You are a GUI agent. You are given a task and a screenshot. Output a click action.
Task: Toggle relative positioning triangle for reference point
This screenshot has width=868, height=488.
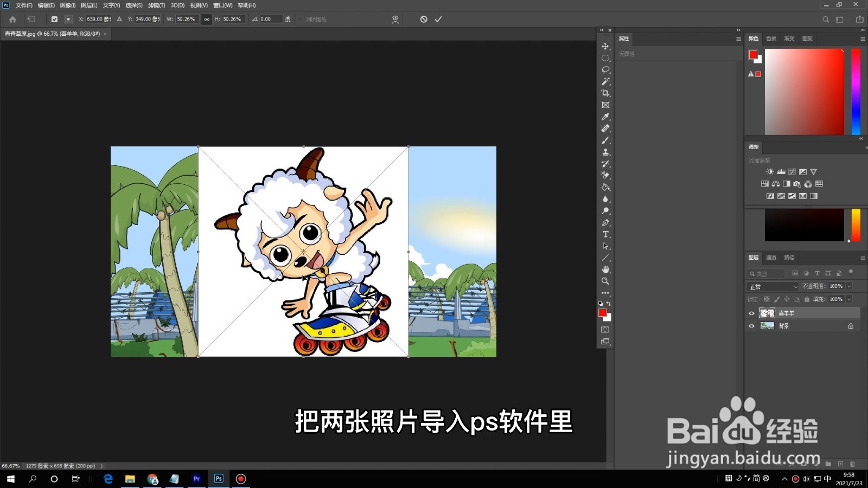[119, 19]
